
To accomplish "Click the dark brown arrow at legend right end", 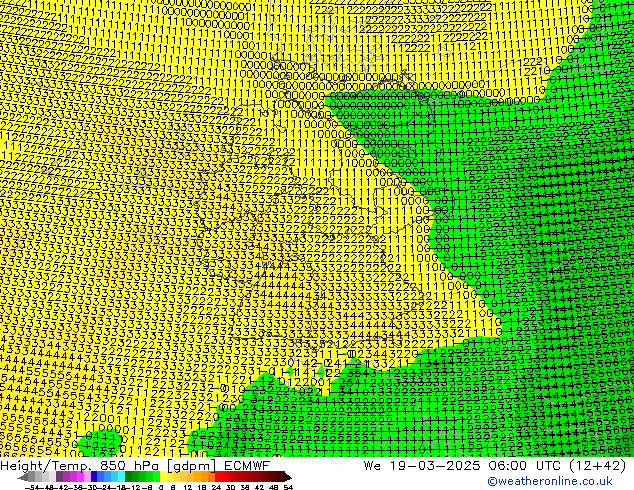I will click(288, 477).
